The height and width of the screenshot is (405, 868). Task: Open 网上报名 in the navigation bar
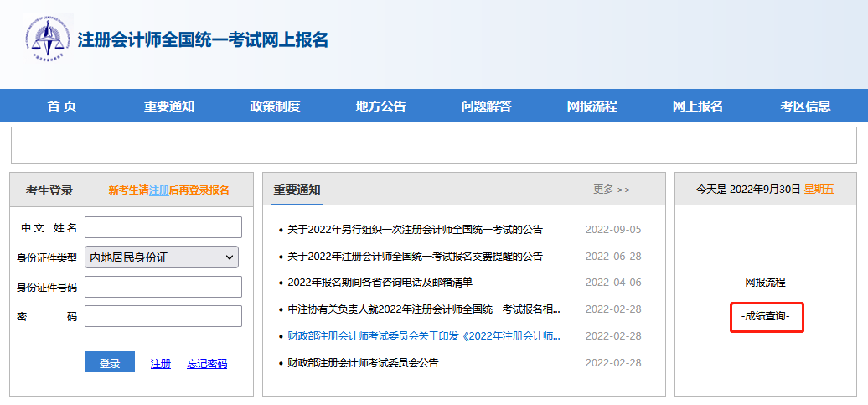click(x=698, y=106)
